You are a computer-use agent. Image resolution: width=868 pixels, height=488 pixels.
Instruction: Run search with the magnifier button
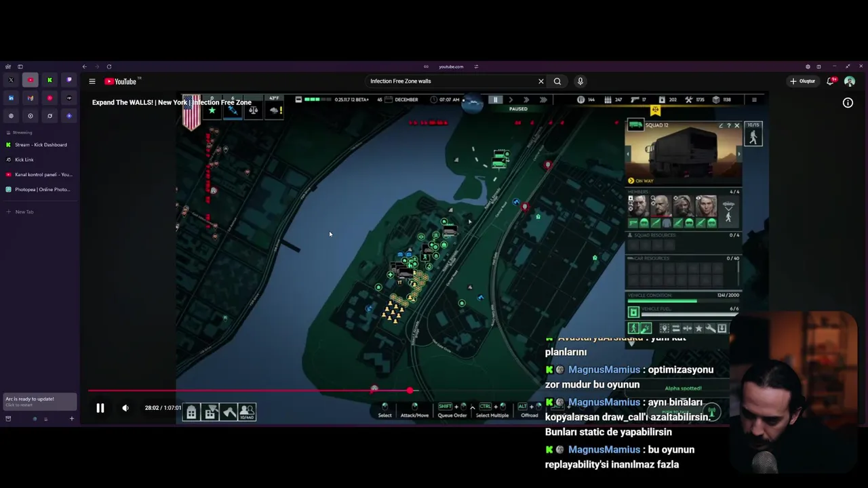[557, 81]
